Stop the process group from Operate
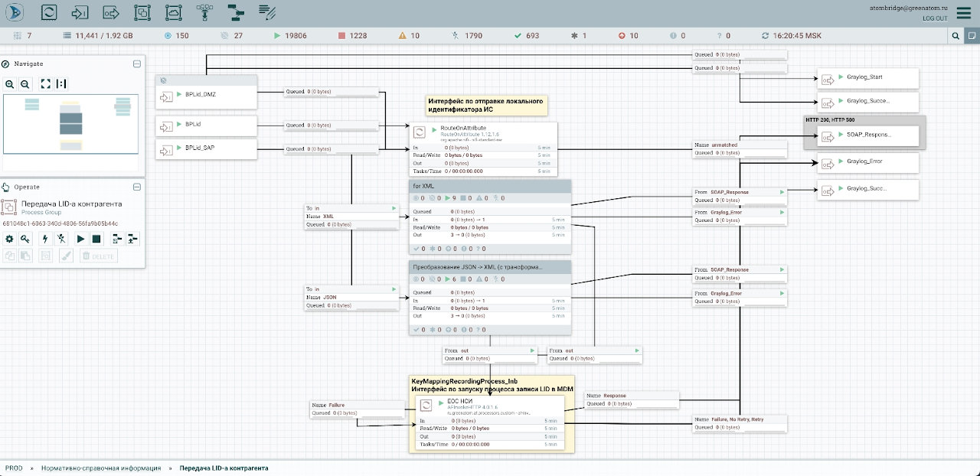The image size is (980, 476). 96,239
